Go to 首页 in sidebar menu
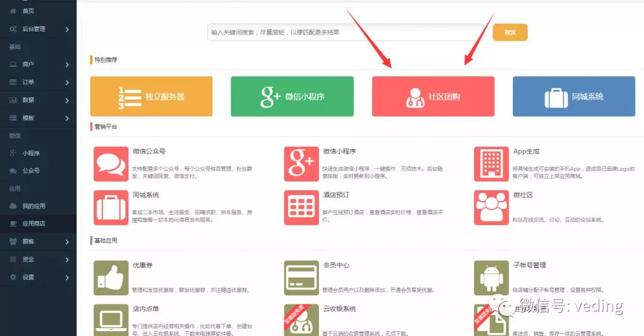The width and height of the screenshot is (644, 336). (29, 11)
